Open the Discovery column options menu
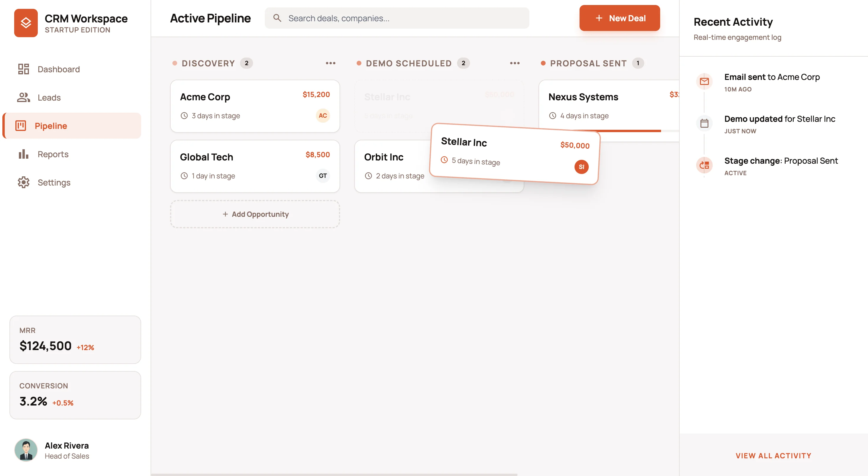The height and width of the screenshot is (476, 868). tap(331, 63)
